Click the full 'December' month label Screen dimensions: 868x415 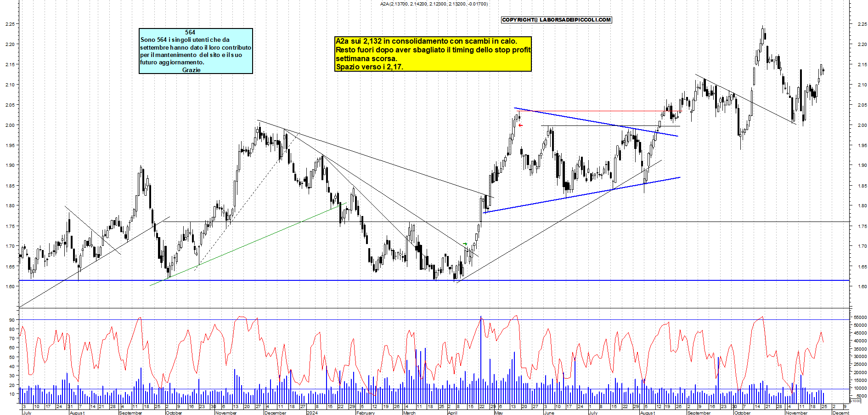click(275, 413)
